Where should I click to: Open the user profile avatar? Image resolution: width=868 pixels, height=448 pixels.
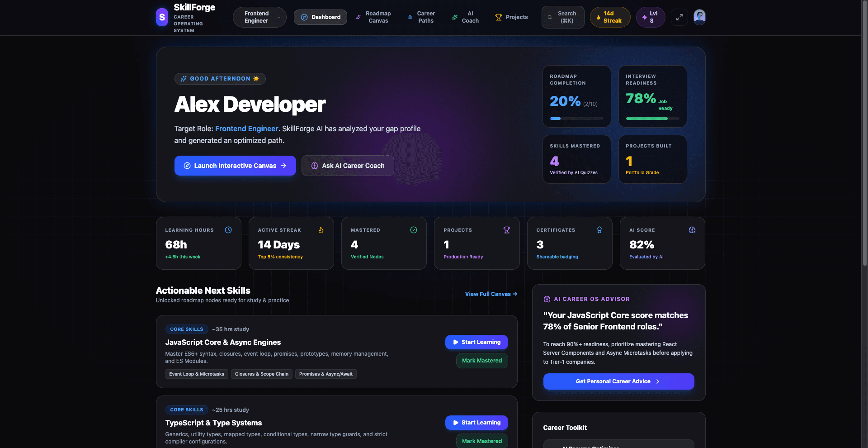pos(699,17)
